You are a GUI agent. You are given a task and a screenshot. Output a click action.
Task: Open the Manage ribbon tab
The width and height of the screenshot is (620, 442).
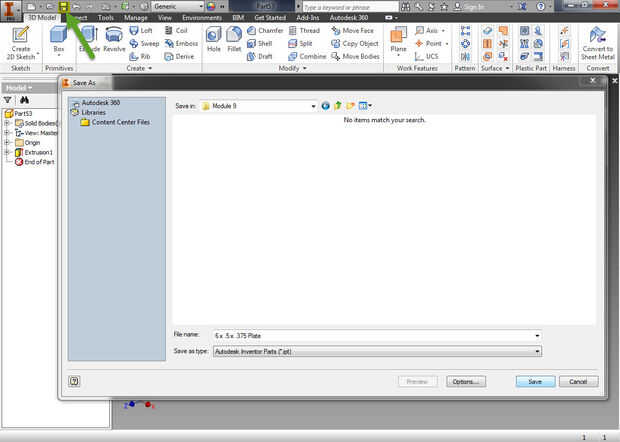136,18
